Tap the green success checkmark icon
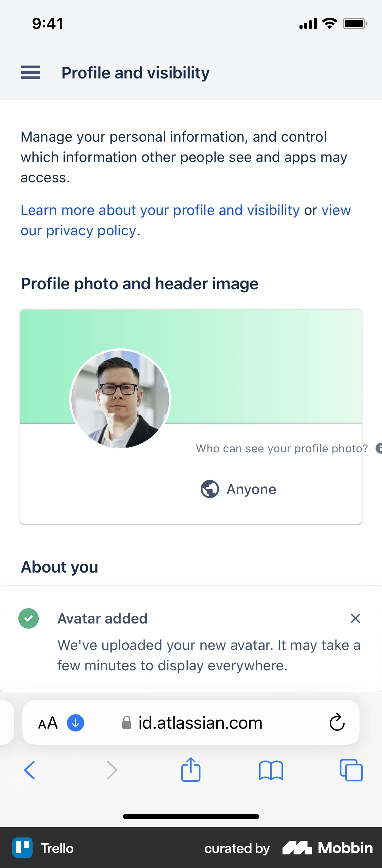 [x=29, y=618]
